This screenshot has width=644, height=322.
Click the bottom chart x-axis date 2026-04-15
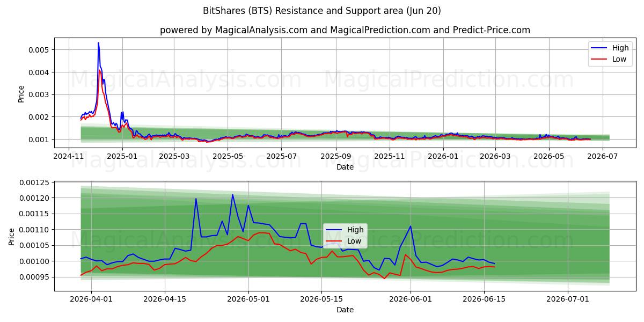(165, 300)
